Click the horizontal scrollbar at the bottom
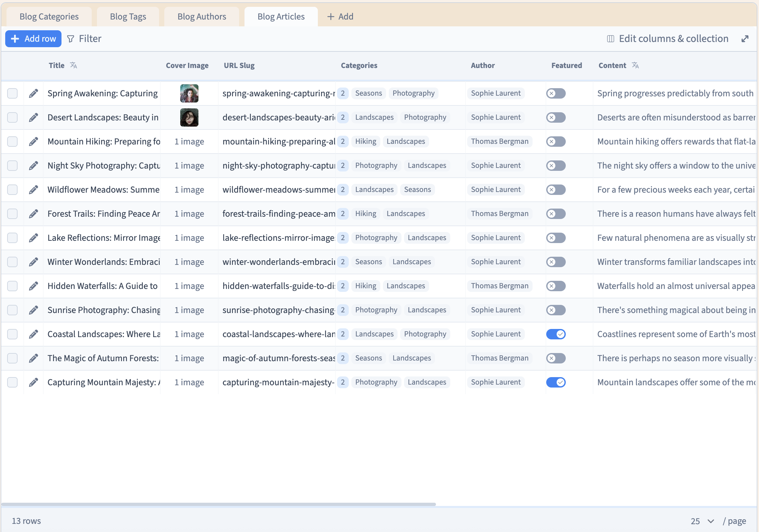The image size is (759, 532). tap(218, 504)
